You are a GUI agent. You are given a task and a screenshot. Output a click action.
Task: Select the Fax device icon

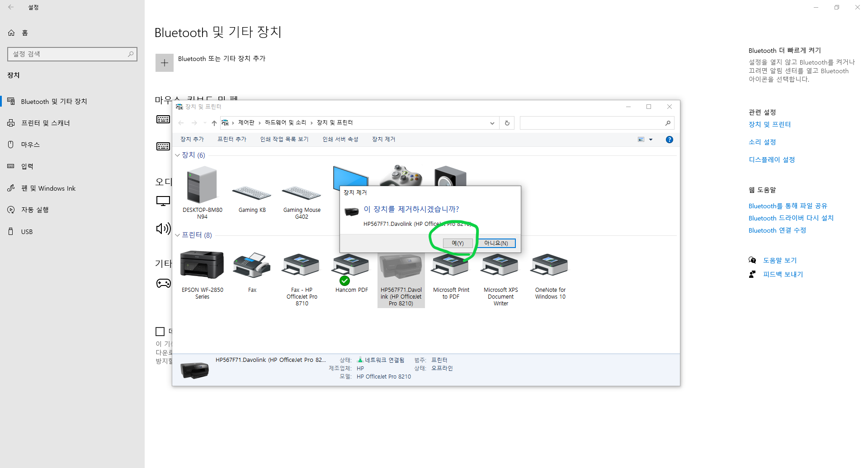coord(252,272)
